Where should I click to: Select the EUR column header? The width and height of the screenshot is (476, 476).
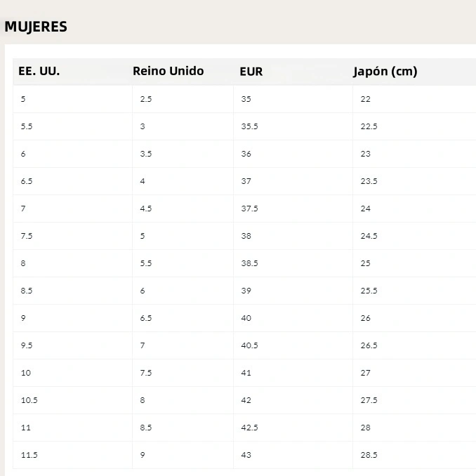click(251, 72)
